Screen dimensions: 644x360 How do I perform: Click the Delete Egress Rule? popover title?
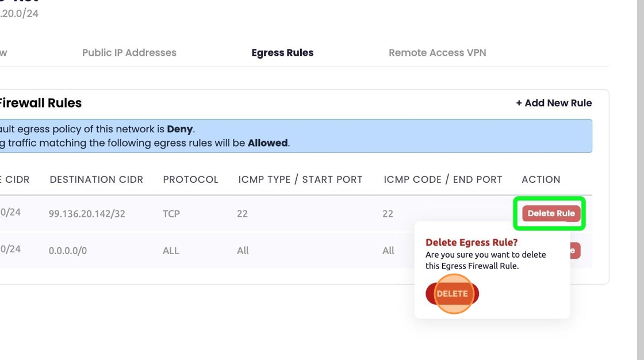click(471, 243)
